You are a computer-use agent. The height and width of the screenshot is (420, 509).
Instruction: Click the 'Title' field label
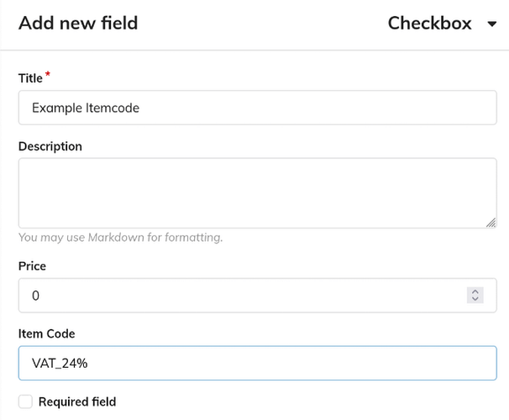click(29, 78)
